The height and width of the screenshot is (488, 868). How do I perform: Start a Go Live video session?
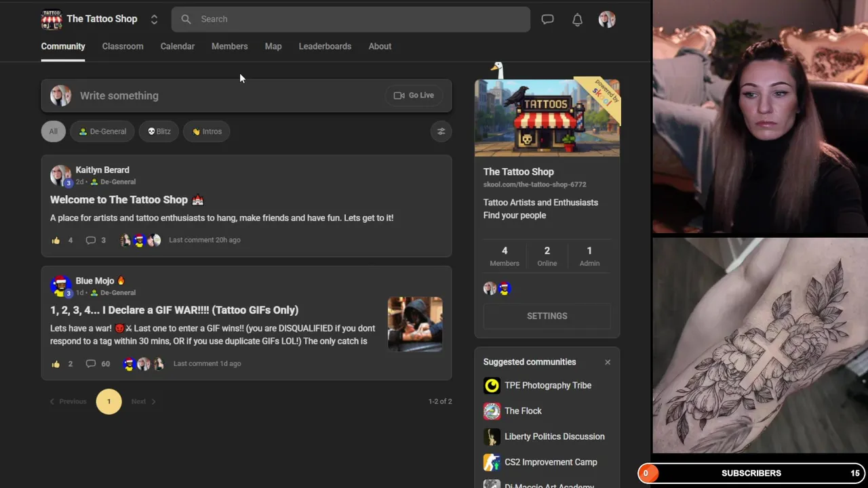(x=414, y=96)
